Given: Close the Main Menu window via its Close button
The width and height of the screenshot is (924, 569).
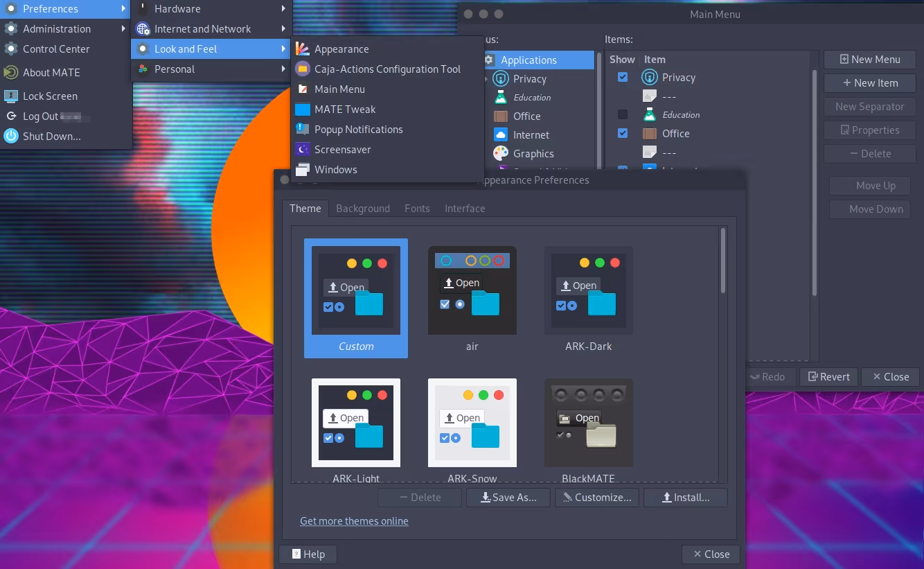Looking at the screenshot, I should coord(891,377).
